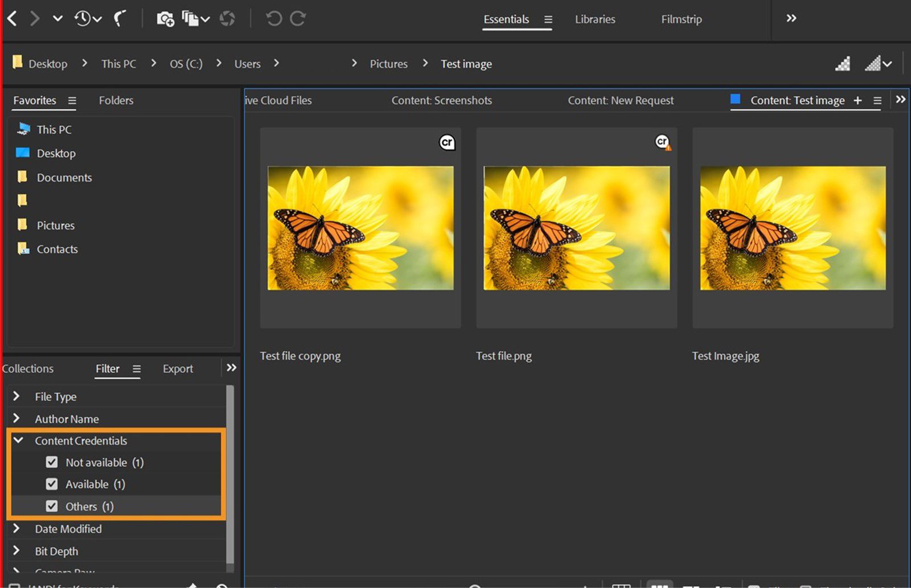Rotate 90 degrees counterclockwise
Image resolution: width=911 pixels, height=588 pixels.
coord(274,19)
